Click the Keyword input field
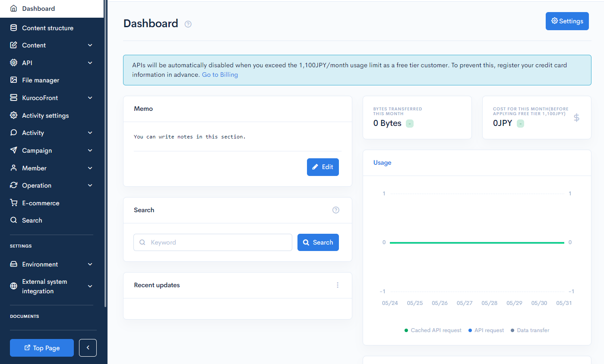Image resolution: width=604 pixels, height=364 pixels. [213, 242]
